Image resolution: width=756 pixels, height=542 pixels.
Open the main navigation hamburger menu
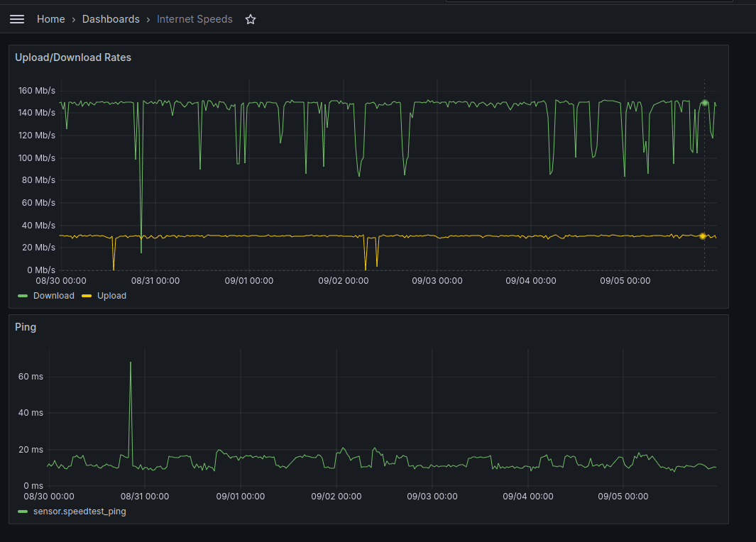coord(16,19)
